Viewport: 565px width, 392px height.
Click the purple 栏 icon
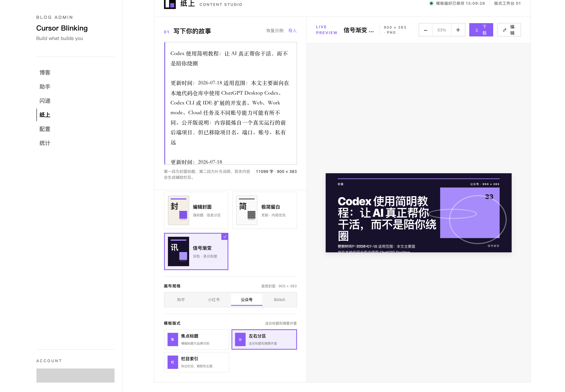[173, 362]
